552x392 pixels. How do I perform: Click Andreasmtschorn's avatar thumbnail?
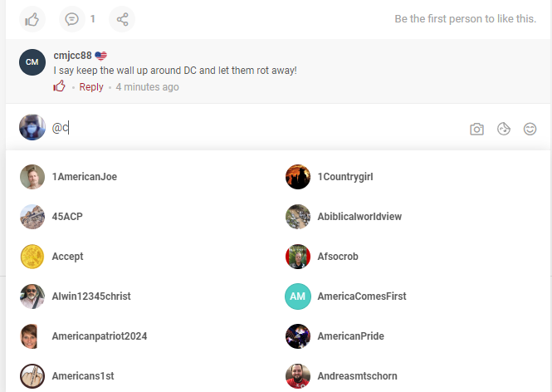point(298,375)
